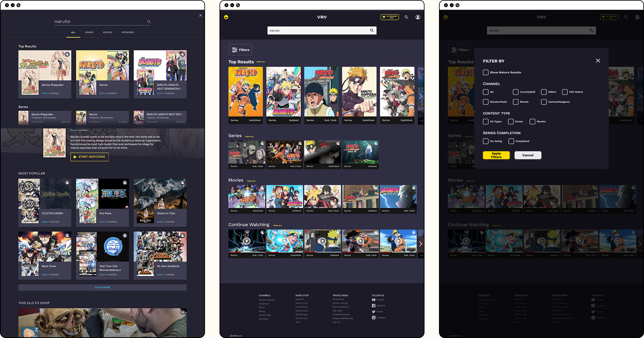Check the Series content type checkbox
Image resolution: width=644 pixels, height=338 pixels.
pyautogui.click(x=511, y=121)
